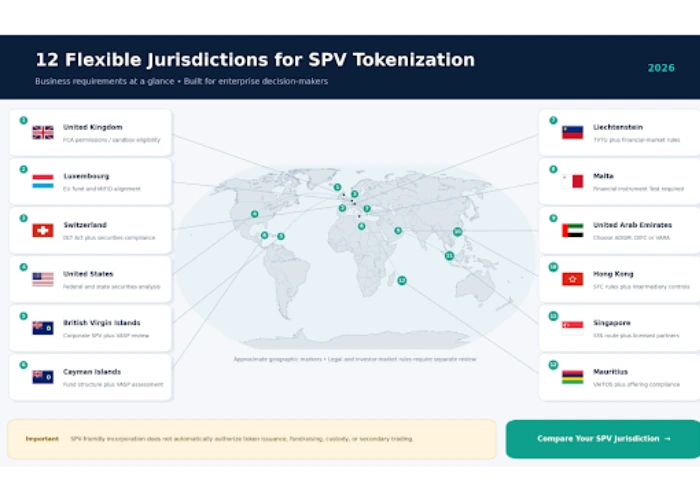This screenshot has height=500, width=700.
Task: Click the Hong Kong flag icon
Action: click(x=572, y=279)
